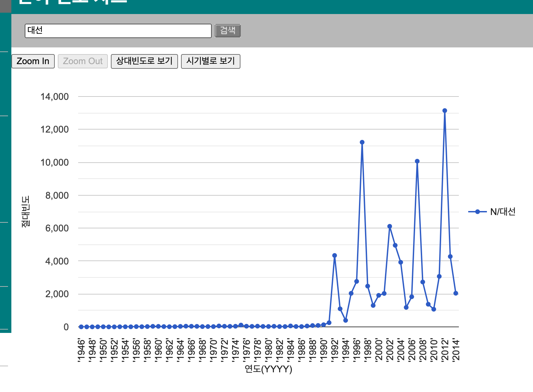Click the '1992' x-axis year label

coord(335,350)
